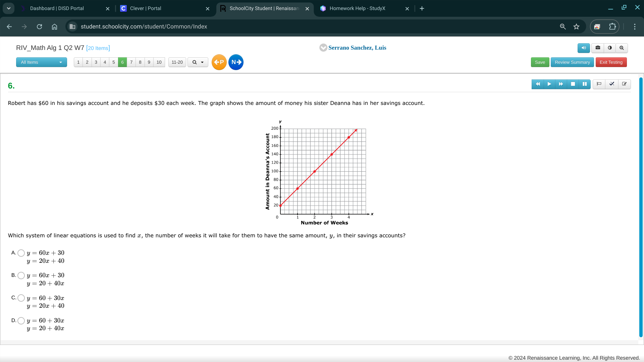Open the browser extensions puzzle icon
Screen dimensions: 644x362
point(612,26)
